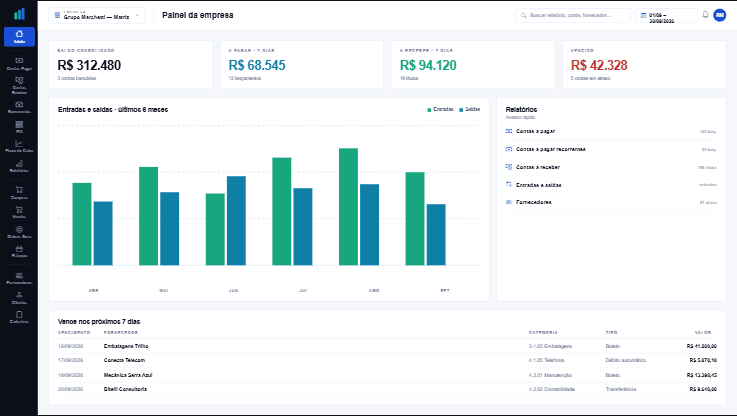The image size is (737, 416).
Task: Select the R$ 312.480 saldo card
Action: pos(131,64)
